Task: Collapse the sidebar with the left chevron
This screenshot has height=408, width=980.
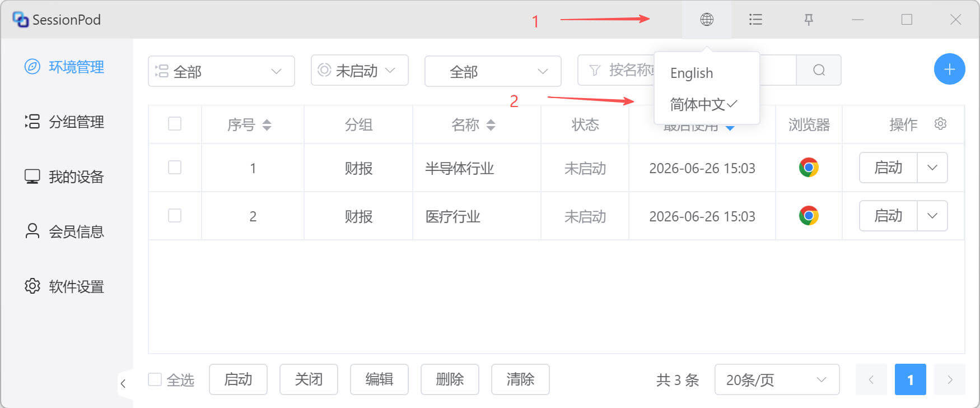Action: (x=123, y=383)
